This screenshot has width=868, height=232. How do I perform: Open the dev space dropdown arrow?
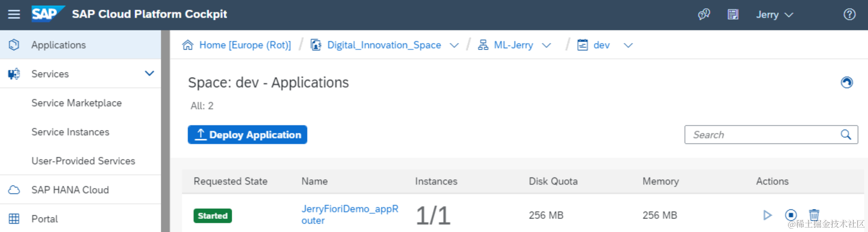pos(628,45)
